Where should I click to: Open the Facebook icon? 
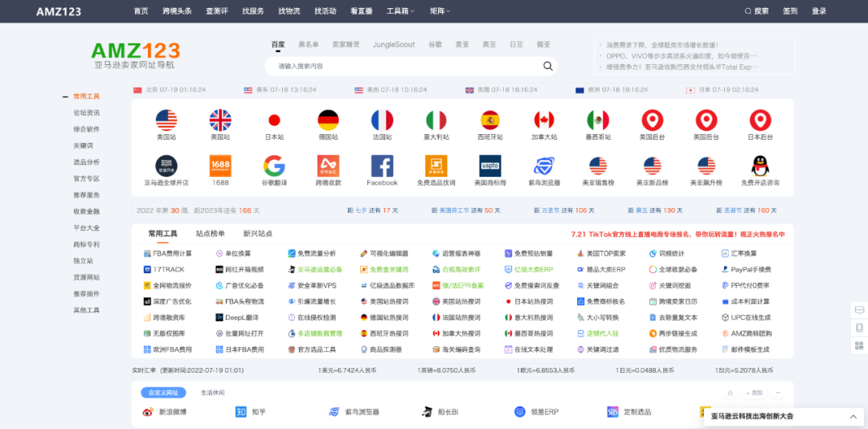(382, 166)
